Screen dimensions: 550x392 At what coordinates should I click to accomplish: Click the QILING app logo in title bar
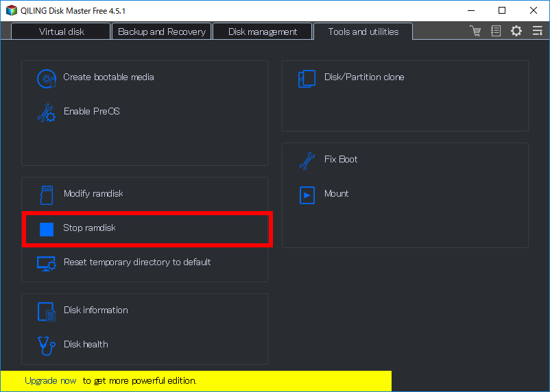[x=12, y=10]
